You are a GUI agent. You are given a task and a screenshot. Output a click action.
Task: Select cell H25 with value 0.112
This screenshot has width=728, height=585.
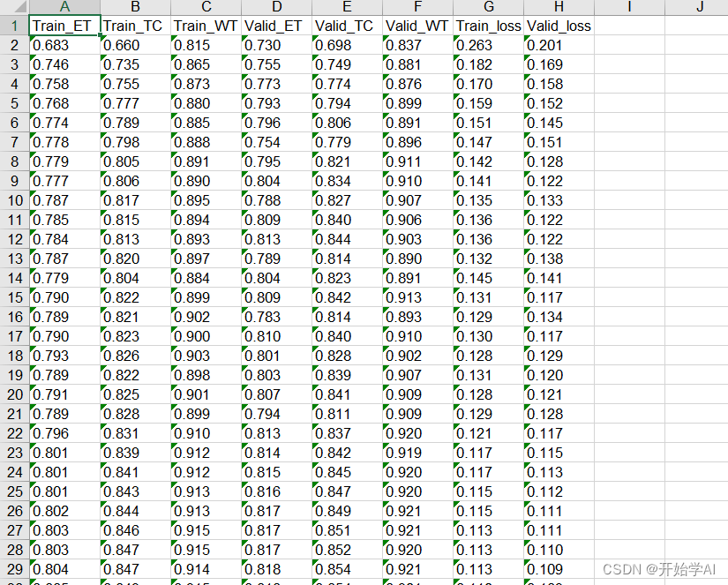click(559, 491)
